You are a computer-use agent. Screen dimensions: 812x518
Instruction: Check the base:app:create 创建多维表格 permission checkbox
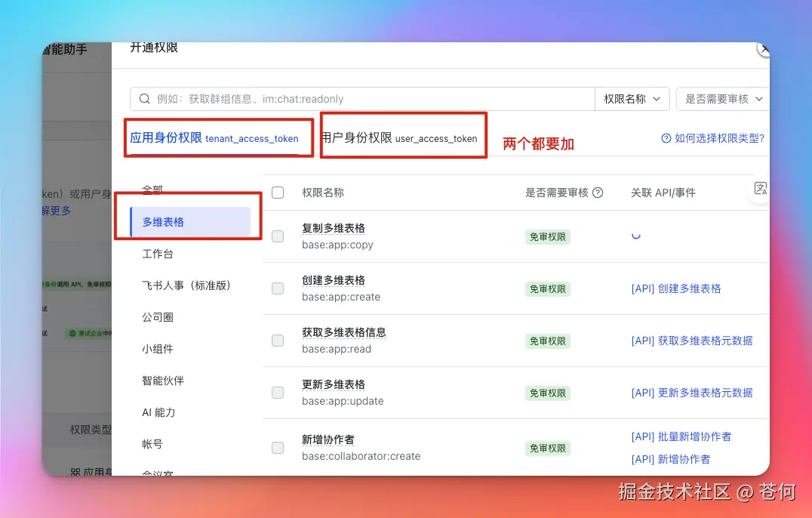(278, 288)
